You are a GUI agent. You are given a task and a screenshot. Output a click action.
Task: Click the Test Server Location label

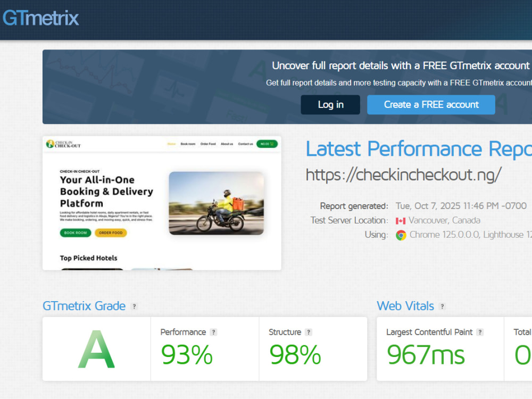[x=349, y=221]
